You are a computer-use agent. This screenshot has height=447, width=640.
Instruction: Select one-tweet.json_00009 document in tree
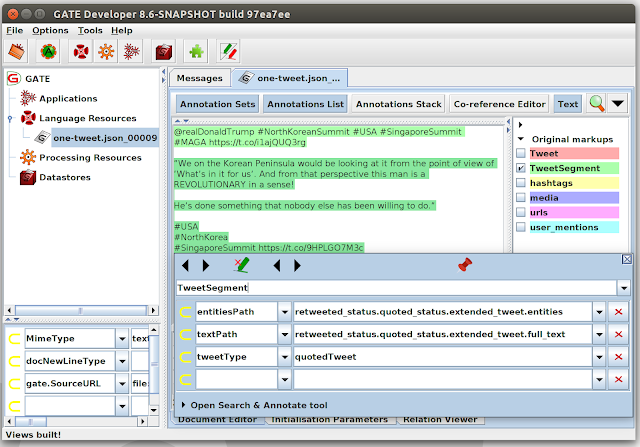(x=105, y=138)
